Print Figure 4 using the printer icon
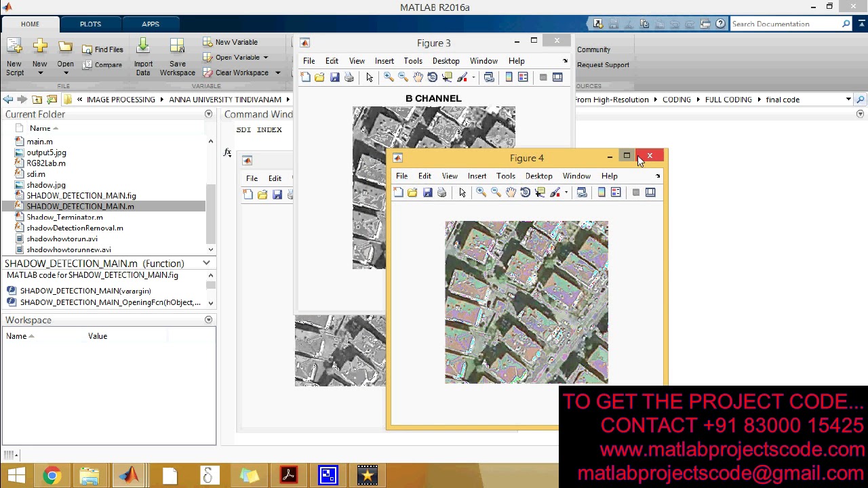This screenshot has height=488, width=868. tap(442, 192)
